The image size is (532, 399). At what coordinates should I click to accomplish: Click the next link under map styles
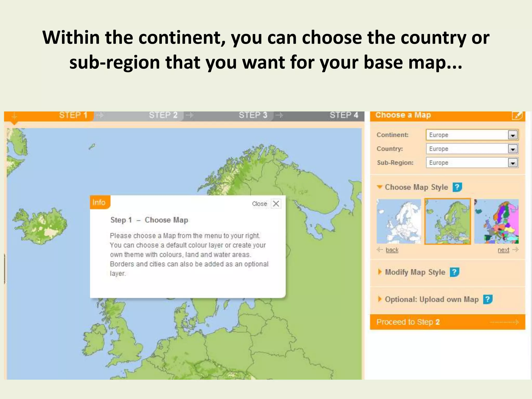(503, 250)
